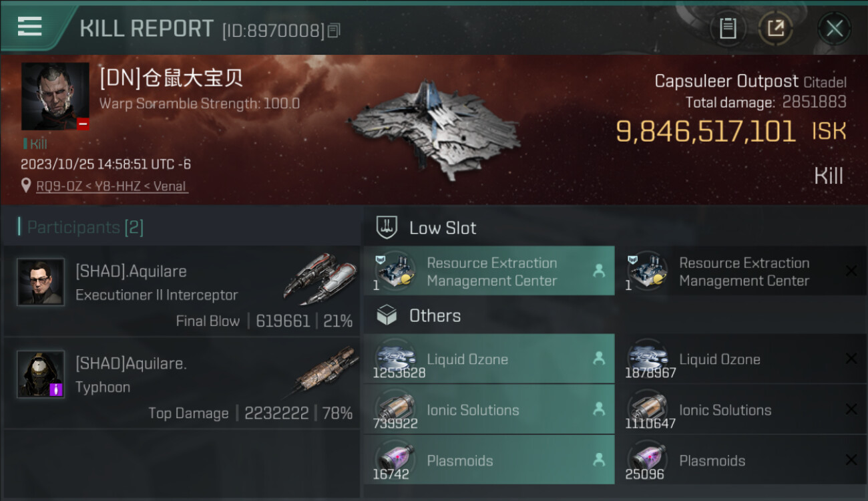Screen dimensions: 868x501
Task: Click the Executioner II Interceptor ship icon
Action: (319, 279)
